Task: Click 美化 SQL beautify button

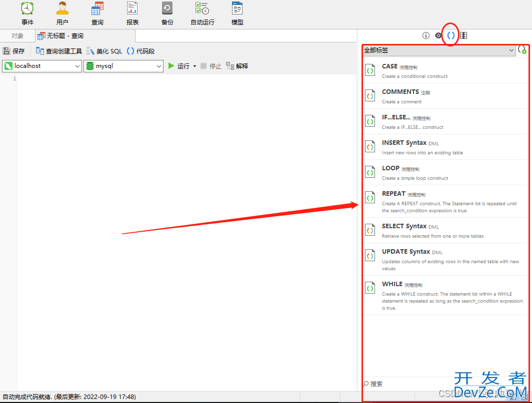Action: point(104,51)
